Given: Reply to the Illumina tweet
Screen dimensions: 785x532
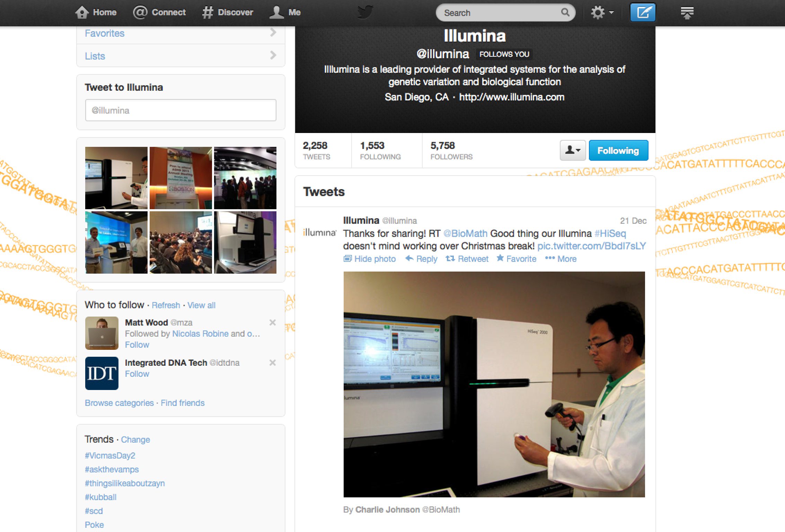Looking at the screenshot, I should coord(421,259).
